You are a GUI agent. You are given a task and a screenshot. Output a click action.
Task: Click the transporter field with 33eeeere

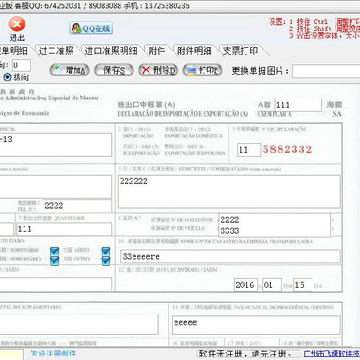click(230, 256)
